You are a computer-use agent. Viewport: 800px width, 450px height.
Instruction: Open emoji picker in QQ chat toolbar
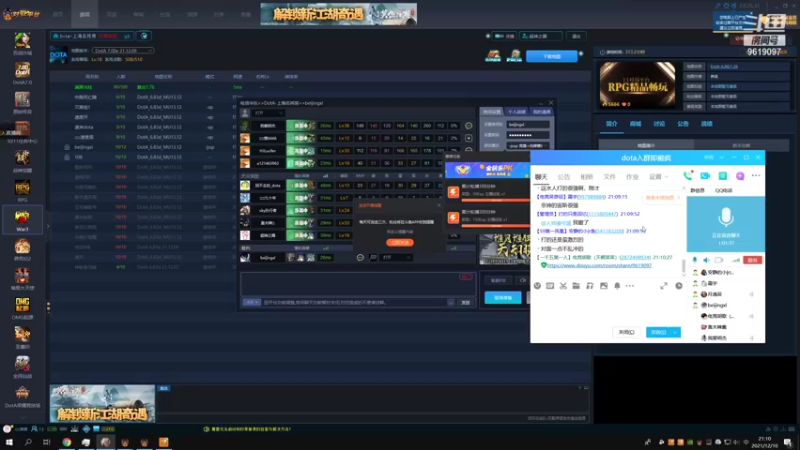point(537,286)
